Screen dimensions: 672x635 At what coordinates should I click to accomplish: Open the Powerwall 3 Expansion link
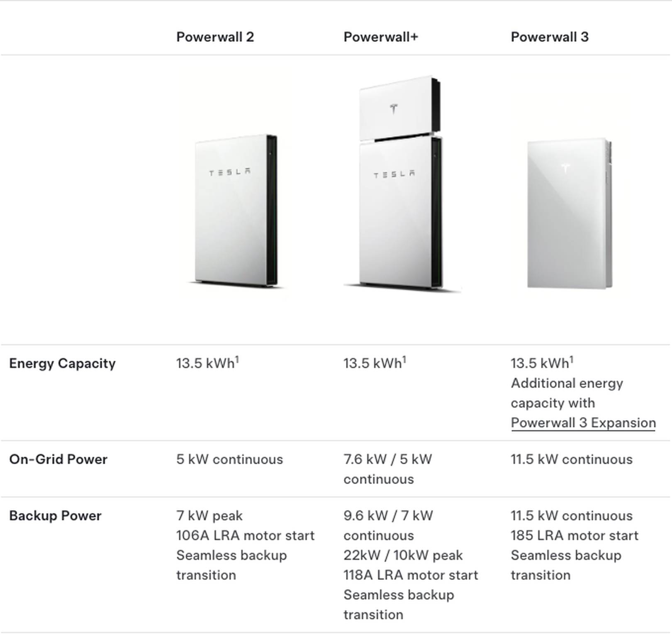click(x=583, y=423)
